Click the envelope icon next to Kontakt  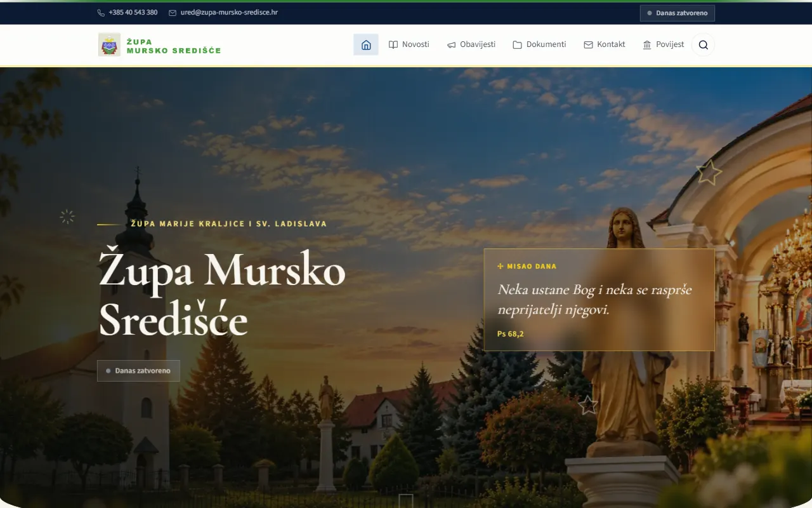588,44
